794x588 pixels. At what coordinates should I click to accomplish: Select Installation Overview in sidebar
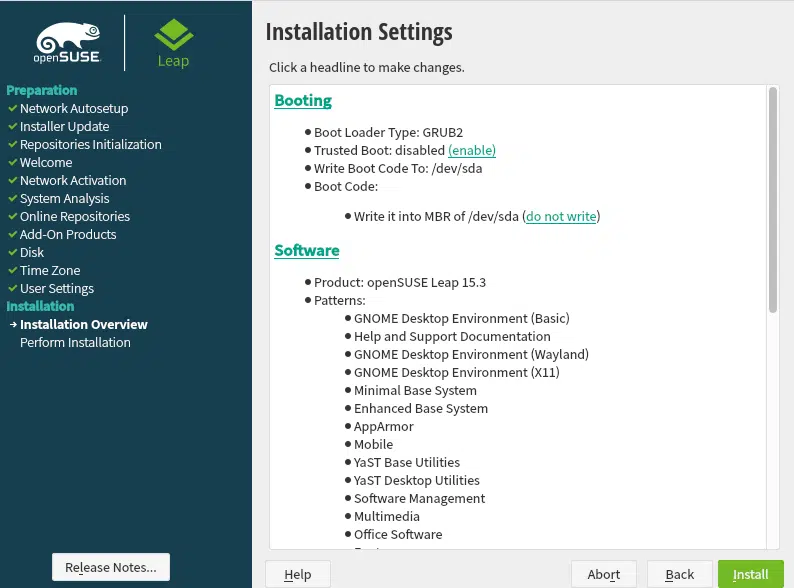[83, 324]
